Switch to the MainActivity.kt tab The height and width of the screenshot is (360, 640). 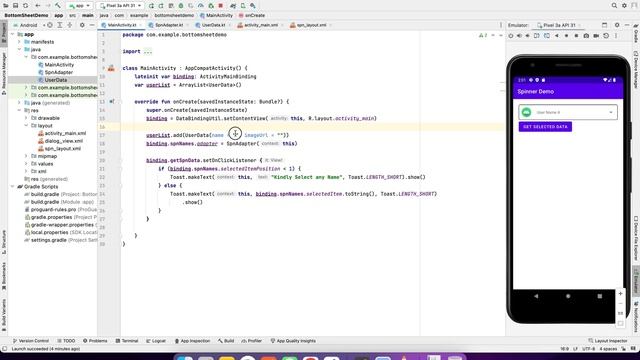122,25
